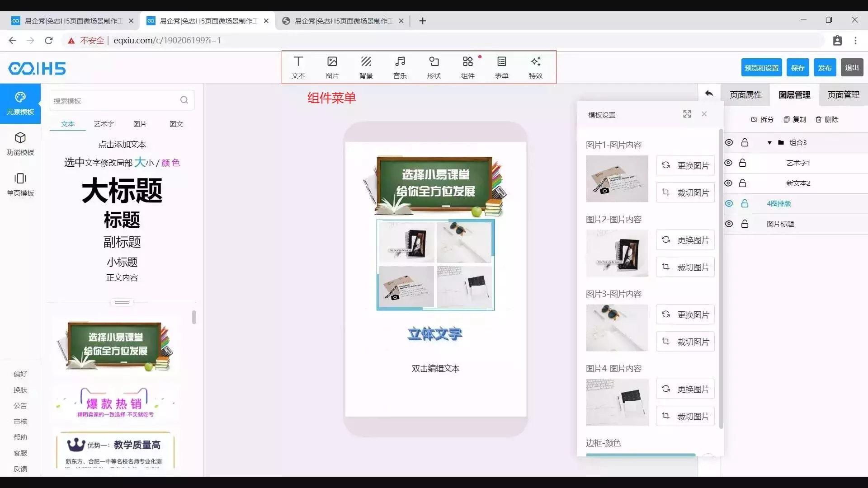Click the search magnifier in template search

coord(184,100)
